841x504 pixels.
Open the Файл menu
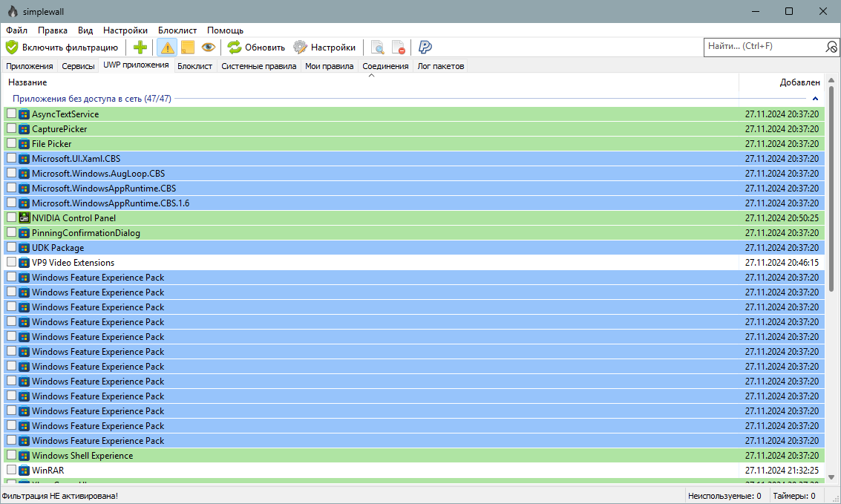point(16,30)
